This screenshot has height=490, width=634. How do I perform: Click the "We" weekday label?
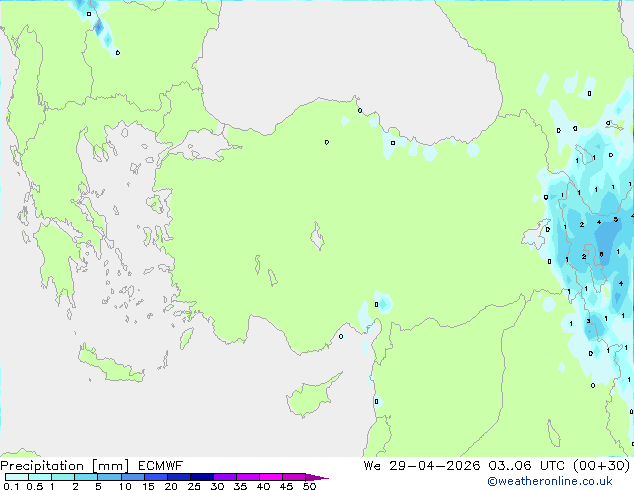(x=372, y=466)
